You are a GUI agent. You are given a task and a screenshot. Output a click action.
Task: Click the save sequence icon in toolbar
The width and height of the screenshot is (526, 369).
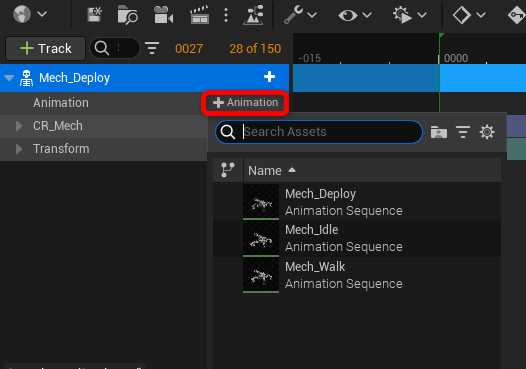pyautogui.click(x=94, y=14)
